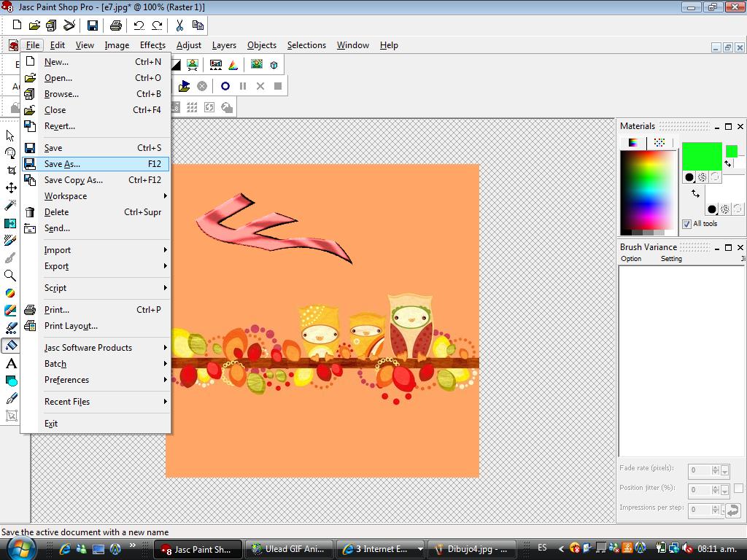The width and height of the screenshot is (747, 560).
Task: Expand the Preferences submenu
Action: click(x=96, y=380)
